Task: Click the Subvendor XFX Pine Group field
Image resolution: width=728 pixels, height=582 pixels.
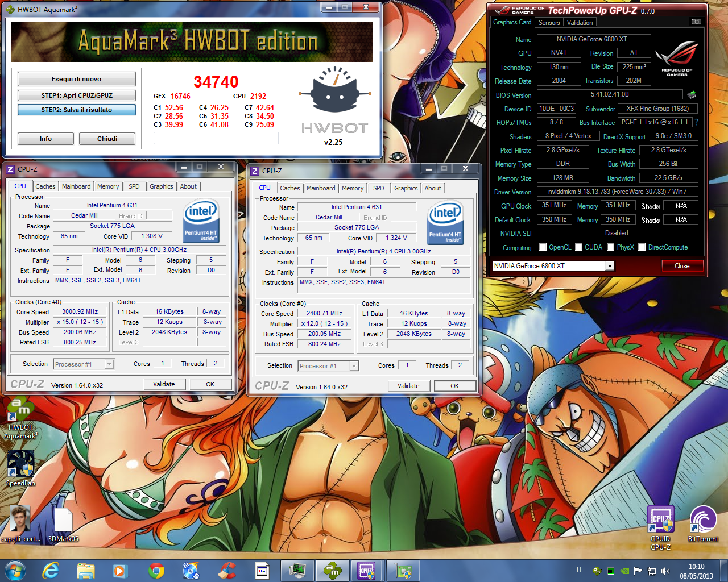Action: [x=657, y=109]
